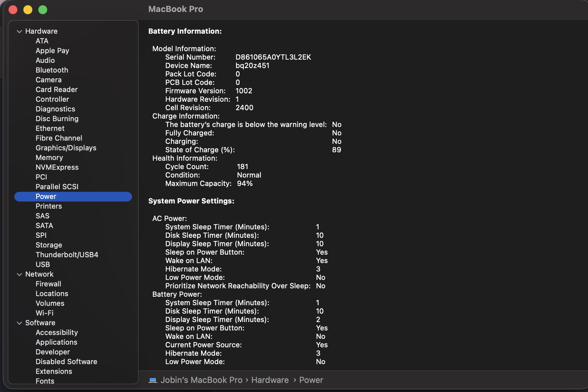Open the NVMExpress entry
588x392 pixels.
point(57,167)
